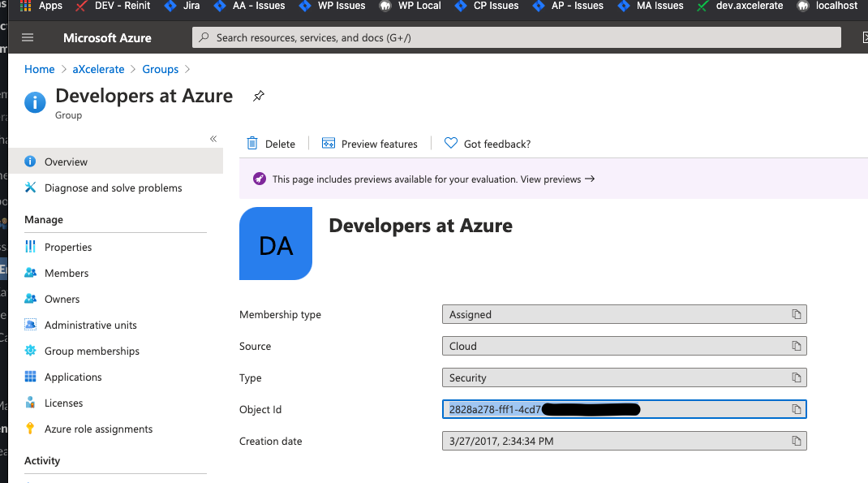Image resolution: width=868 pixels, height=483 pixels.
Task: Open Azure role assignments
Action: pyautogui.click(x=98, y=429)
